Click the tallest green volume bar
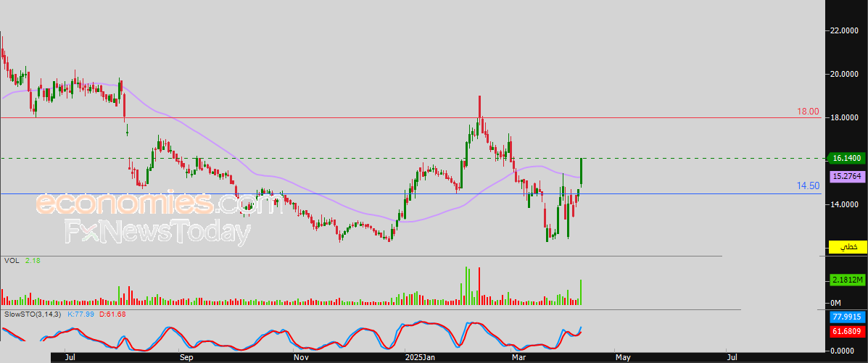868x363 pixels. [467, 286]
